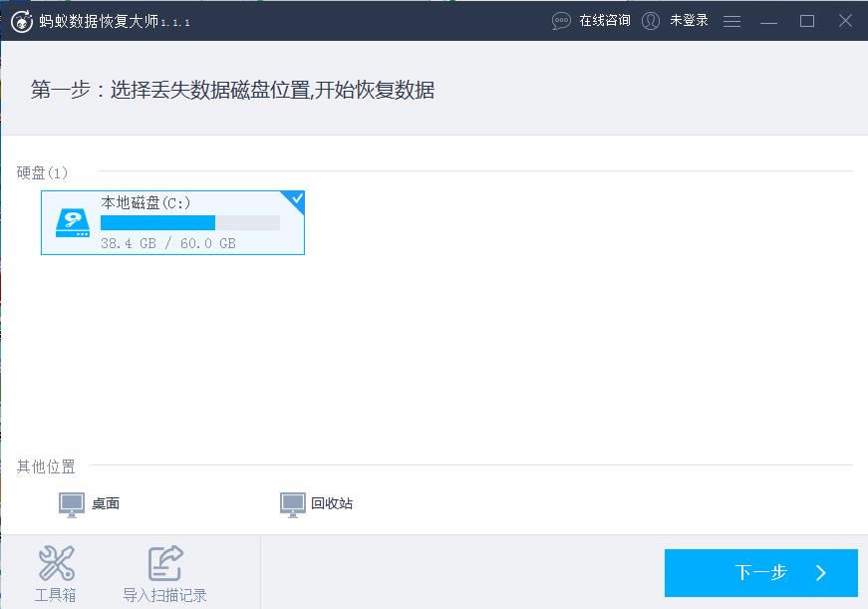Minimize the recovery app window
Image resolution: width=868 pixels, height=609 pixels.
[x=769, y=22]
